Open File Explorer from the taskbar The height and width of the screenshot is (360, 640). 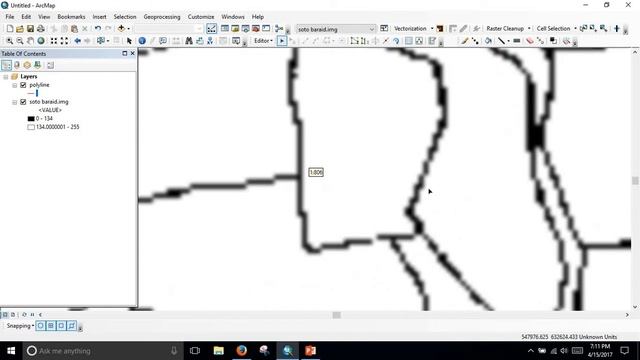(219, 351)
